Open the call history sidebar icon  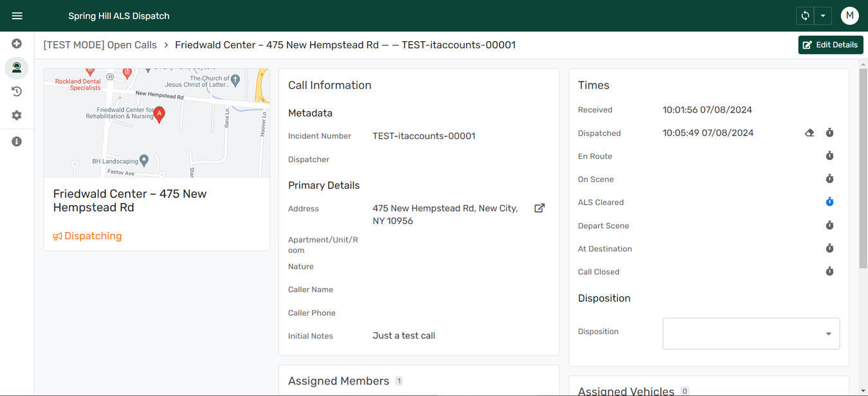coord(17,91)
